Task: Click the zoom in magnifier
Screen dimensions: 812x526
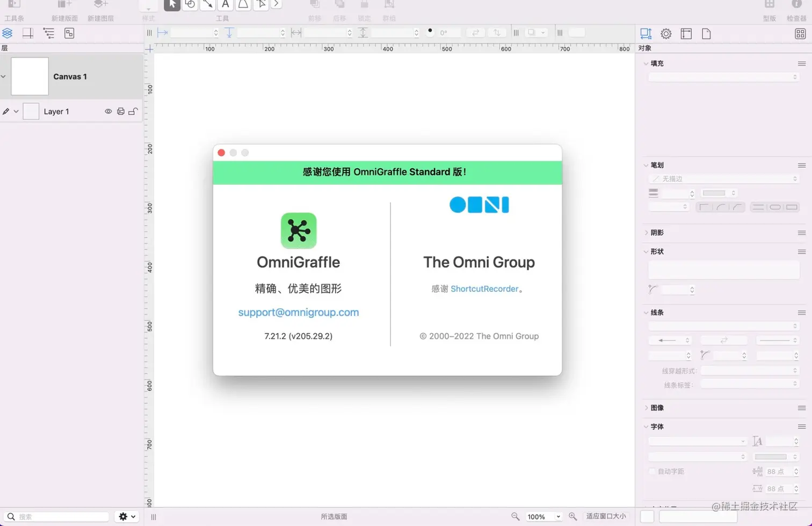Action: pyautogui.click(x=573, y=516)
